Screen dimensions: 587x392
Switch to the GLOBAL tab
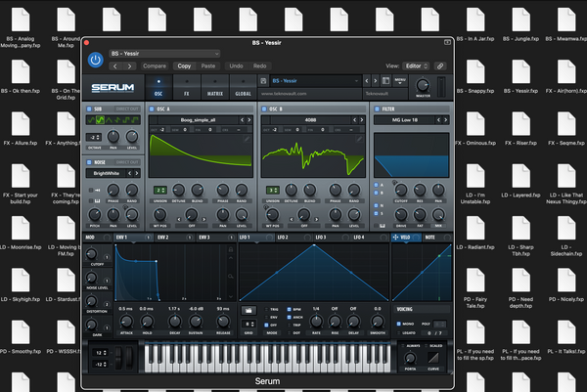(x=243, y=87)
